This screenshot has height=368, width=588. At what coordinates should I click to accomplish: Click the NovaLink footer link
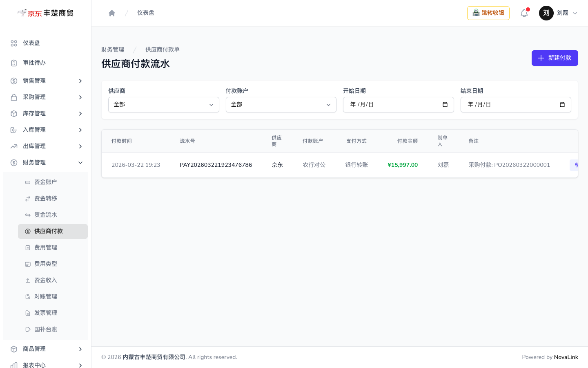[x=566, y=357]
